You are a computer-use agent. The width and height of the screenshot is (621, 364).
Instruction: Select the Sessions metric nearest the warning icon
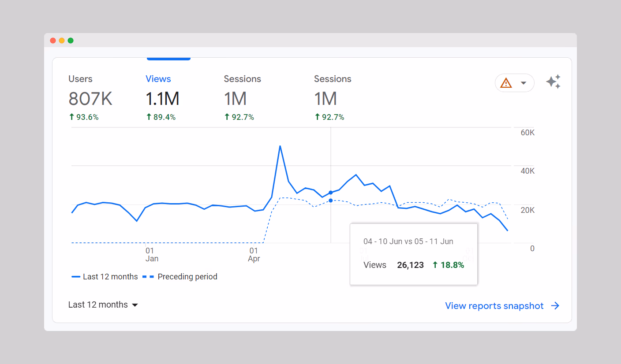click(x=333, y=97)
